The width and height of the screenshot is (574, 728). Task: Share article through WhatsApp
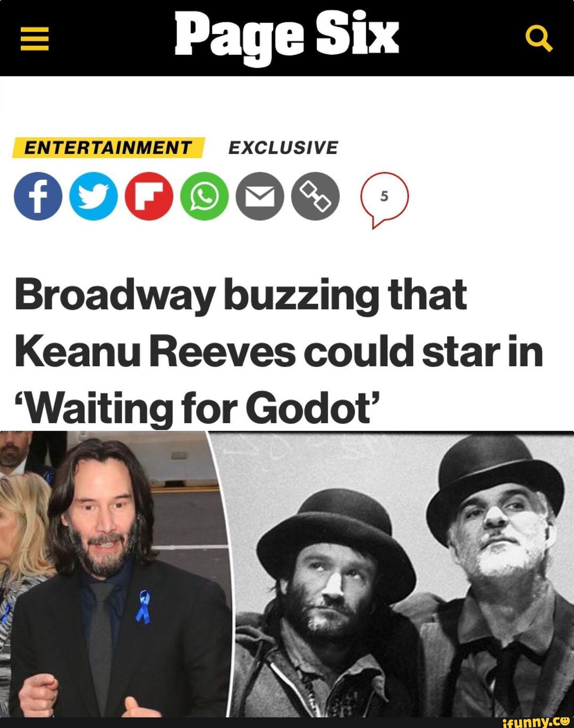pos(205,196)
